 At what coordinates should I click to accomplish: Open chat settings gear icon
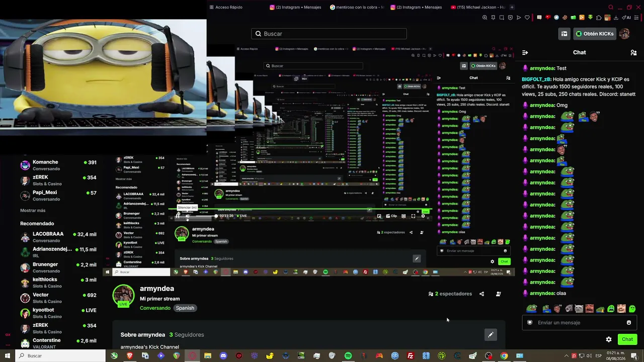click(x=609, y=339)
